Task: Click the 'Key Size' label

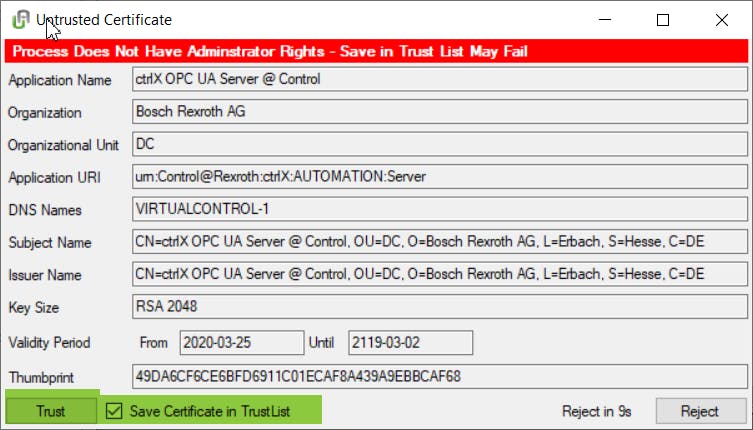Action: pyautogui.click(x=34, y=307)
